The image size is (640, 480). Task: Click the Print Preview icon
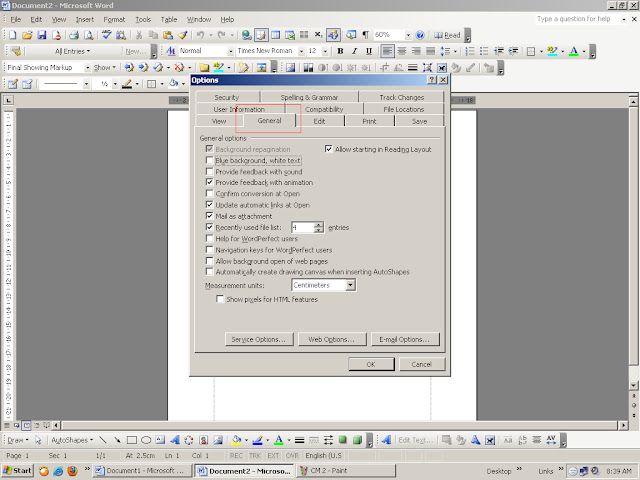pyautogui.click(x=88, y=35)
